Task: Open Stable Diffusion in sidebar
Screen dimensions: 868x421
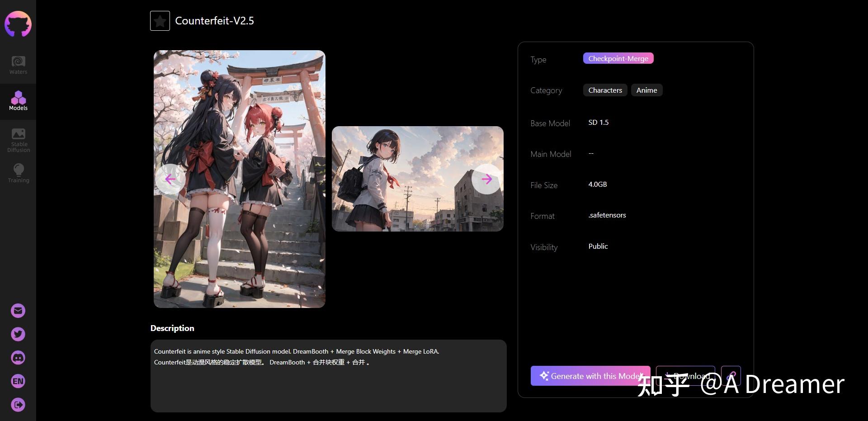Action: 18,140
